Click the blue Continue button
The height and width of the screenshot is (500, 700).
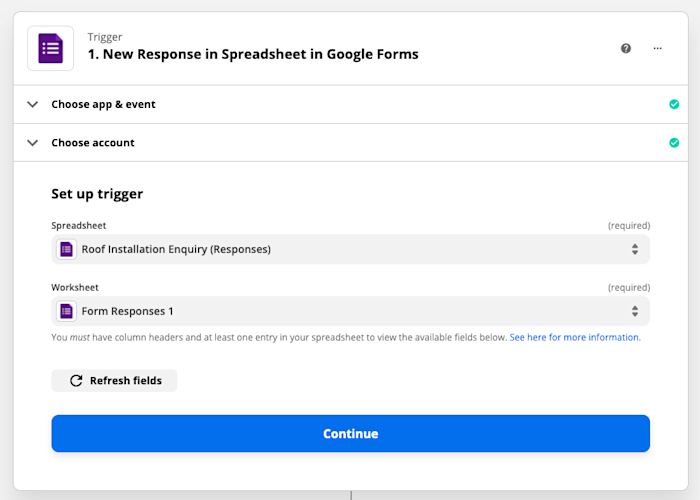tap(350, 433)
